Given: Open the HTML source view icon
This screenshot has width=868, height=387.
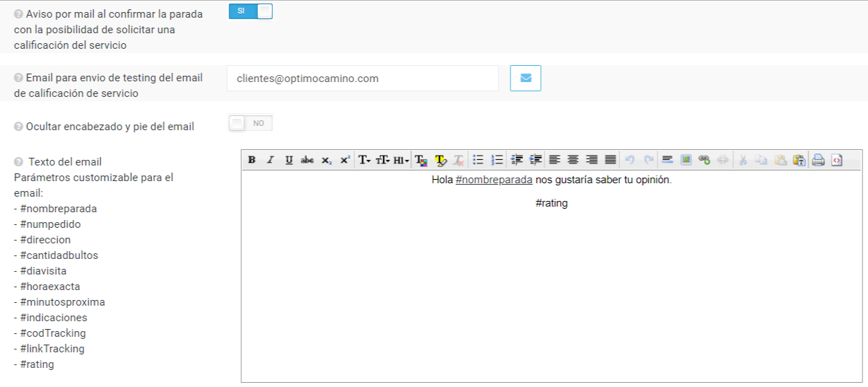Looking at the screenshot, I should coord(837,161).
